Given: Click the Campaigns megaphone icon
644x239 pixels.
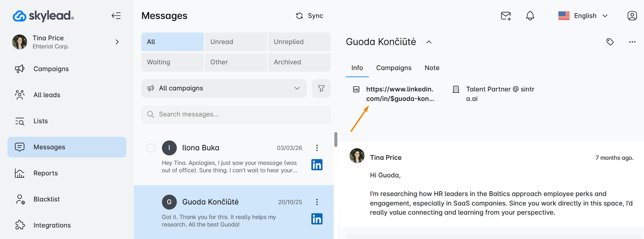Looking at the screenshot, I should coord(20,69).
